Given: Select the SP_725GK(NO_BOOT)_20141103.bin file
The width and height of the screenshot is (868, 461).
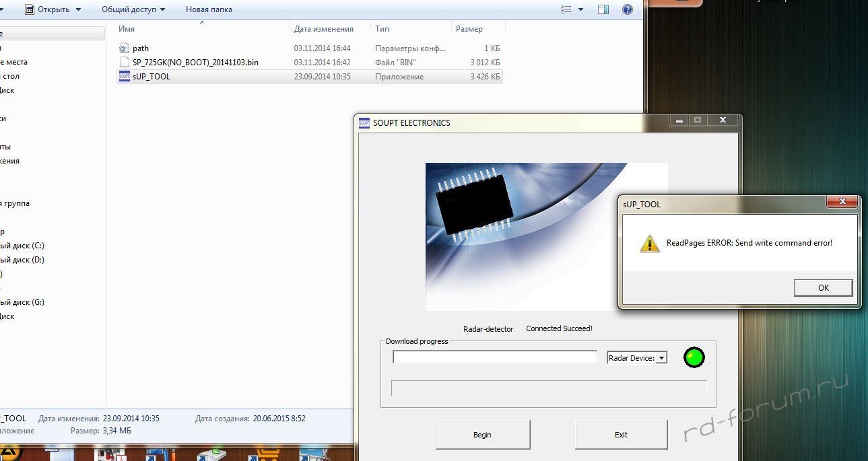Looking at the screenshot, I should [195, 63].
